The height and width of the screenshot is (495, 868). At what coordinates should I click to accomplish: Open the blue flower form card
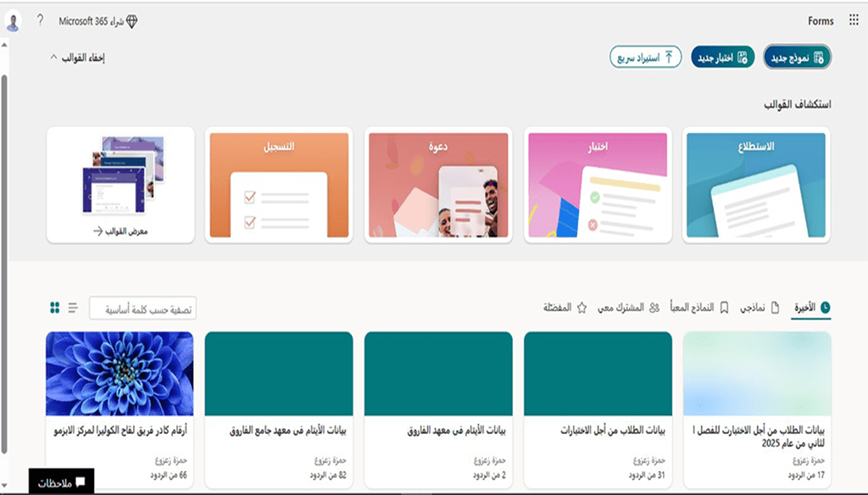[120, 409]
